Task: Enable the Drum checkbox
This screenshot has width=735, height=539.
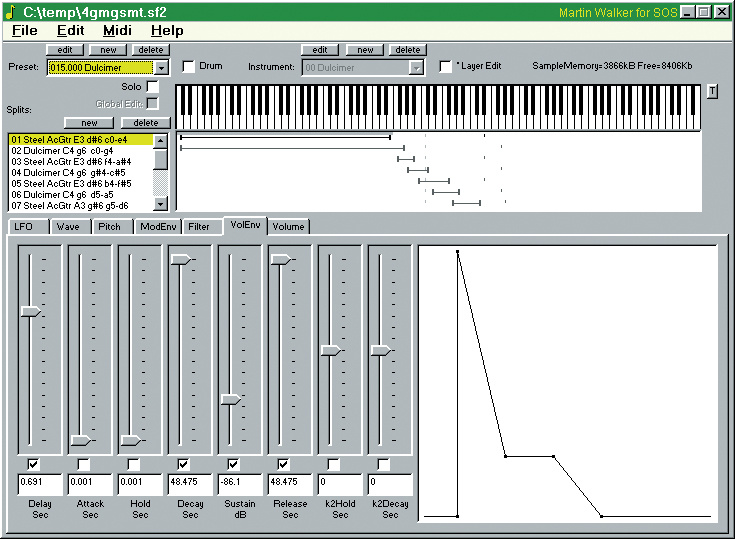Action: click(x=189, y=67)
